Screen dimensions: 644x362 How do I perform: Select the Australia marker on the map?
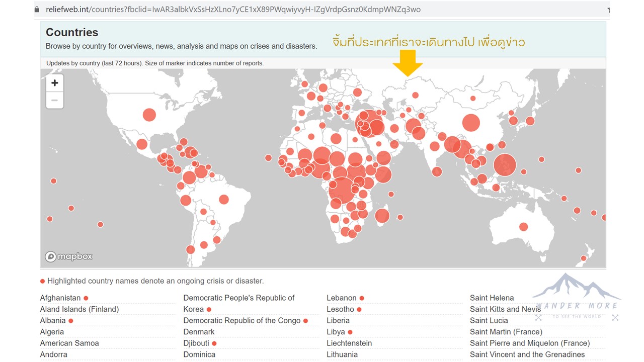click(523, 227)
